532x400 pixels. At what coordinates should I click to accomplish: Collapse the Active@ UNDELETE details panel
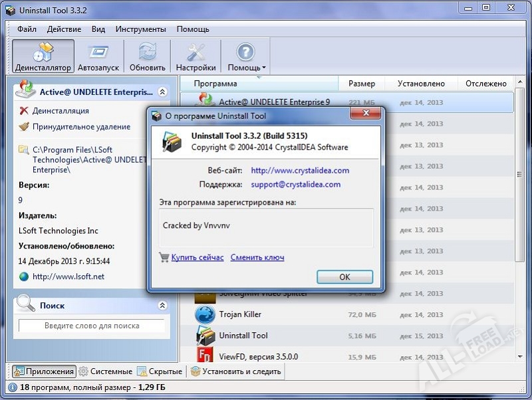click(x=163, y=92)
